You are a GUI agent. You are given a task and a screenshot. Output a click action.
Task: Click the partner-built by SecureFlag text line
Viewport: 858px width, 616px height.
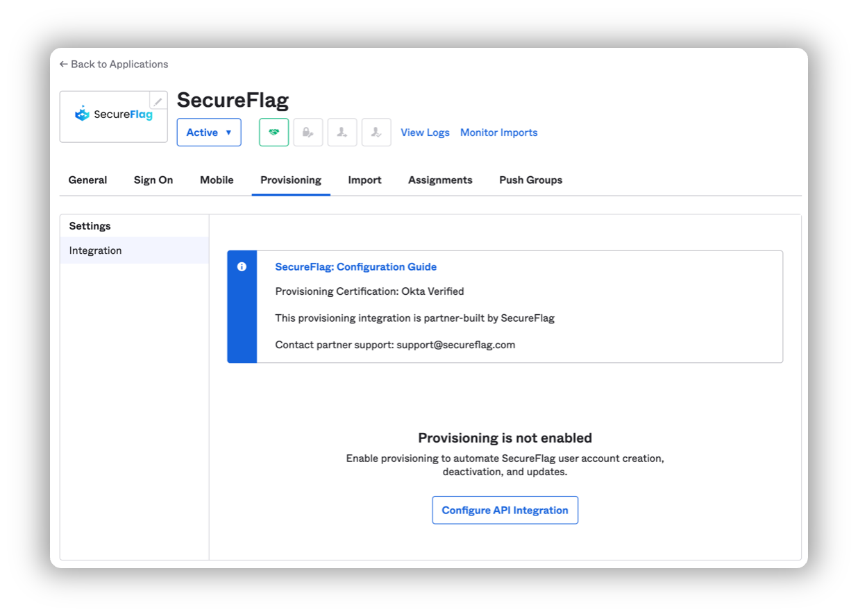(414, 318)
